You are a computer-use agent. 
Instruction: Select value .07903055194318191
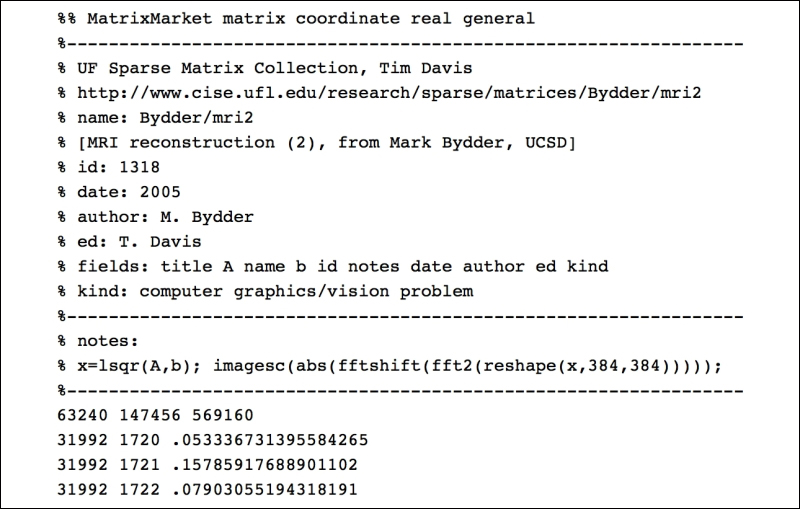point(265,490)
